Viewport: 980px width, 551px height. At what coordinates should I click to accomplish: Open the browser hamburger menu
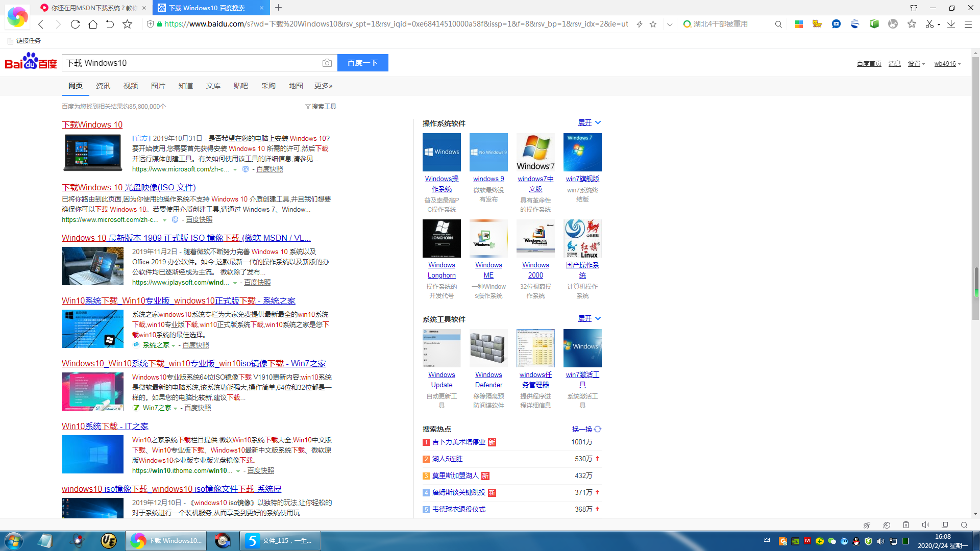[968, 24]
